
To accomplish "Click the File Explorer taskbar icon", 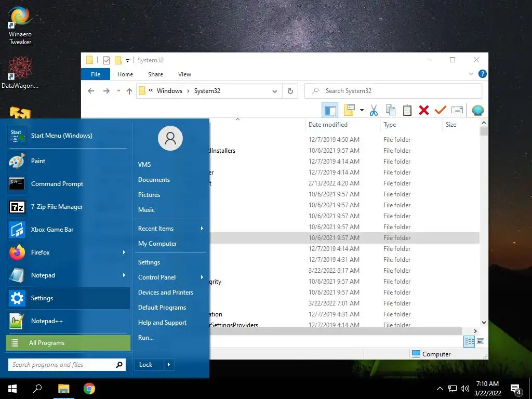I will [x=63, y=389].
